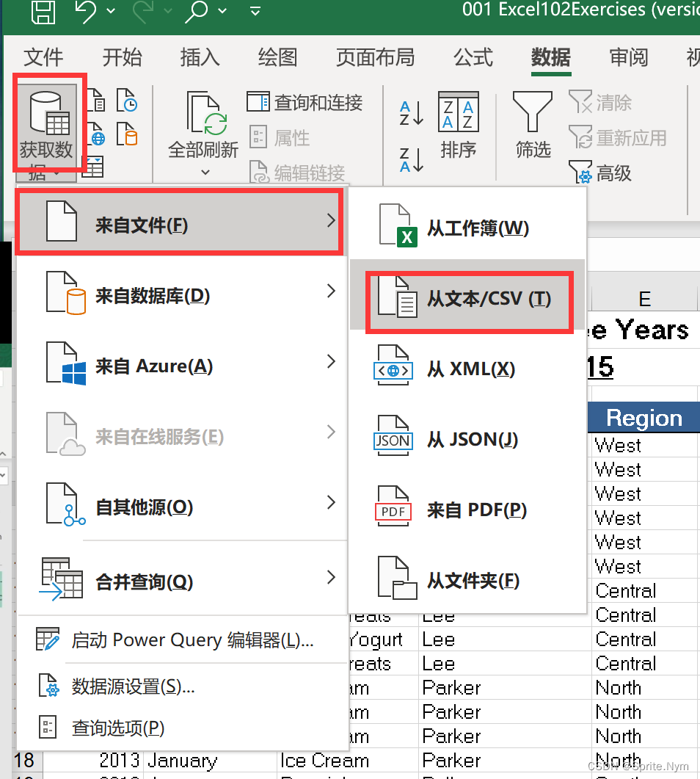The width and height of the screenshot is (700, 779).
Task: Open 高级 filter options
Action: click(x=600, y=173)
